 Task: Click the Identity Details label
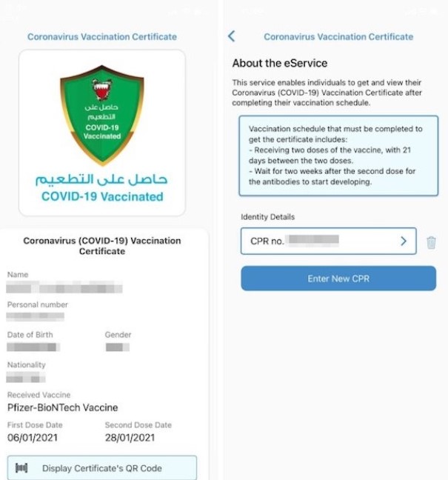pyautogui.click(x=267, y=217)
